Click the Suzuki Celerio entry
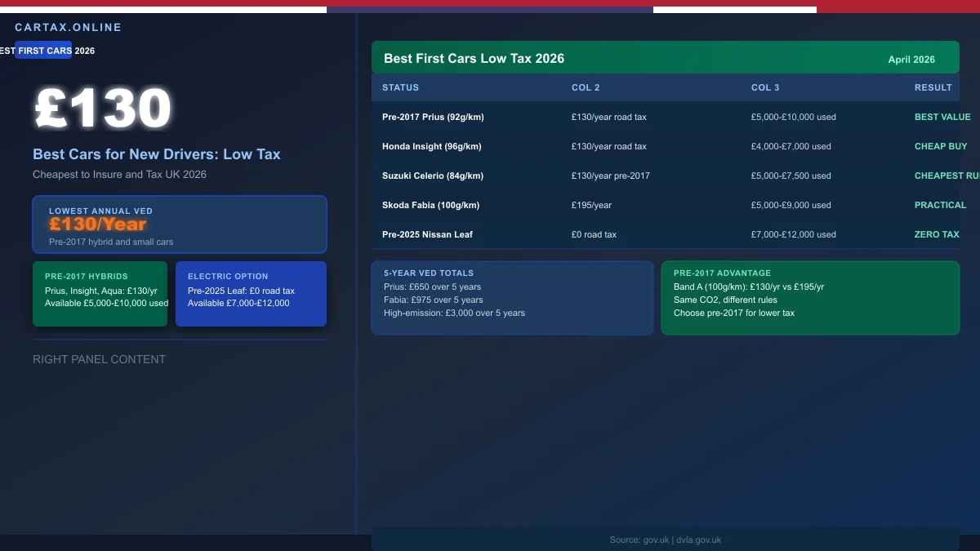Image resolution: width=980 pixels, height=551 pixels. [572, 176]
